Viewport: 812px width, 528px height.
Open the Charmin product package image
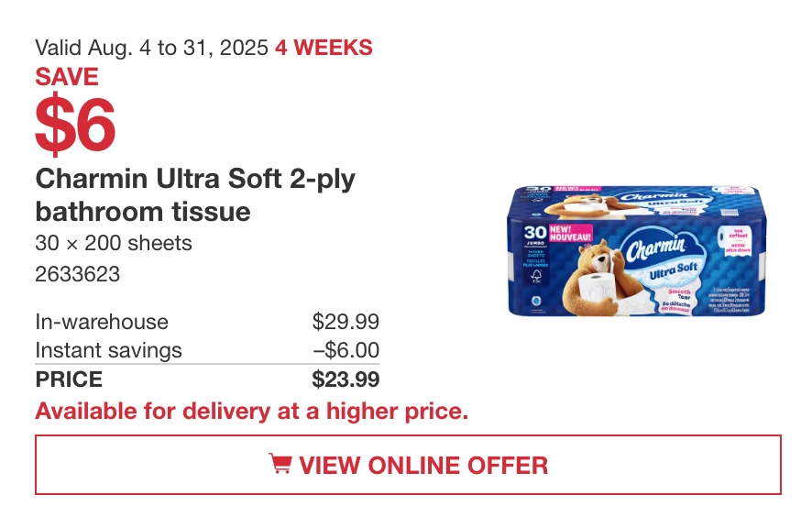(636, 251)
